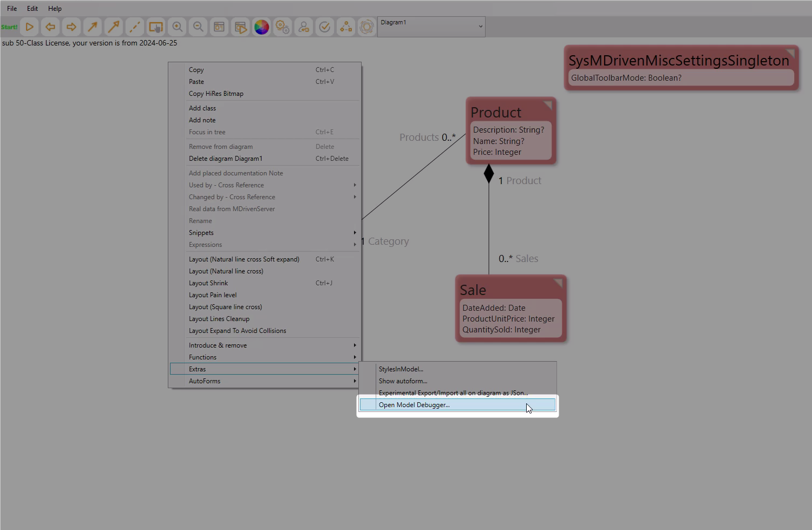Open the color wheel tool
This screenshot has width=812, height=530.
point(261,27)
